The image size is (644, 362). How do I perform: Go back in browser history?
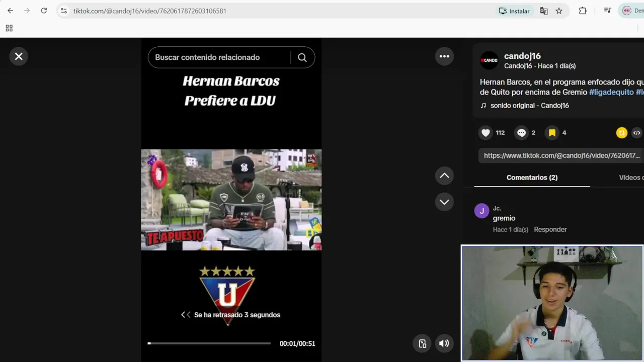click(10, 11)
